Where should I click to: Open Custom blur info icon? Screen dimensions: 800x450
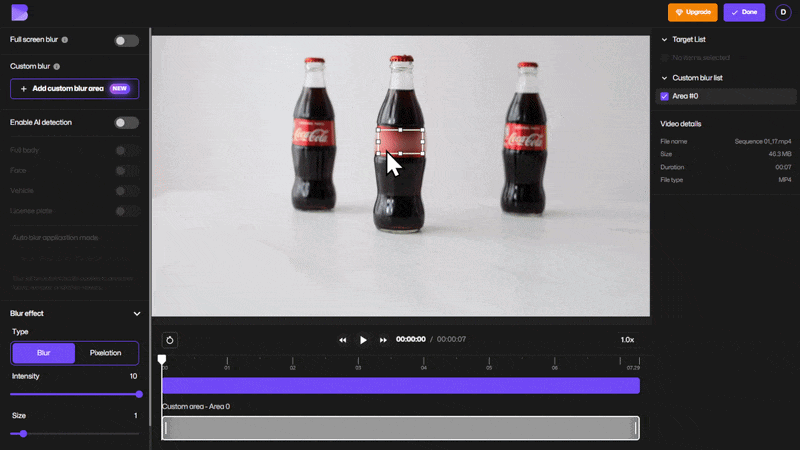(x=57, y=66)
